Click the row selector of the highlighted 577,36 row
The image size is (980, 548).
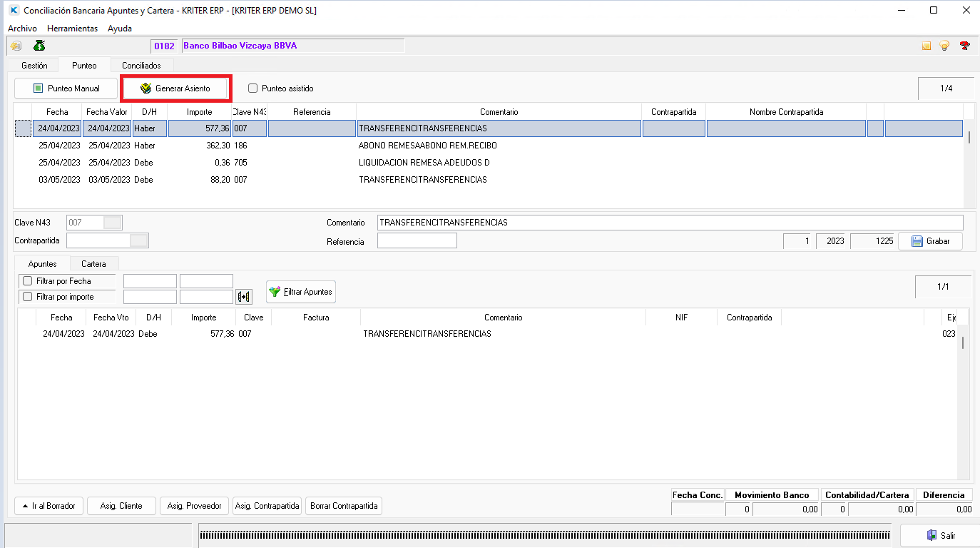tap(23, 128)
